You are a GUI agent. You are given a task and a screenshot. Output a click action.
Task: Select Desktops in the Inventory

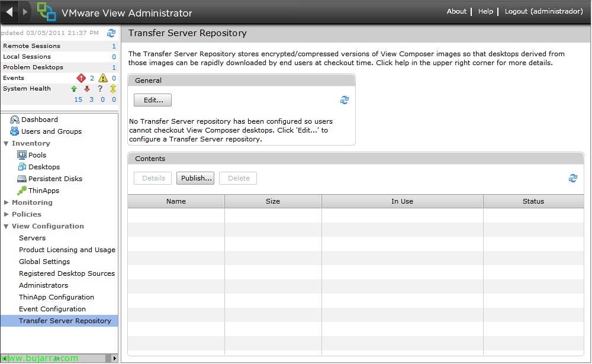[x=44, y=167]
